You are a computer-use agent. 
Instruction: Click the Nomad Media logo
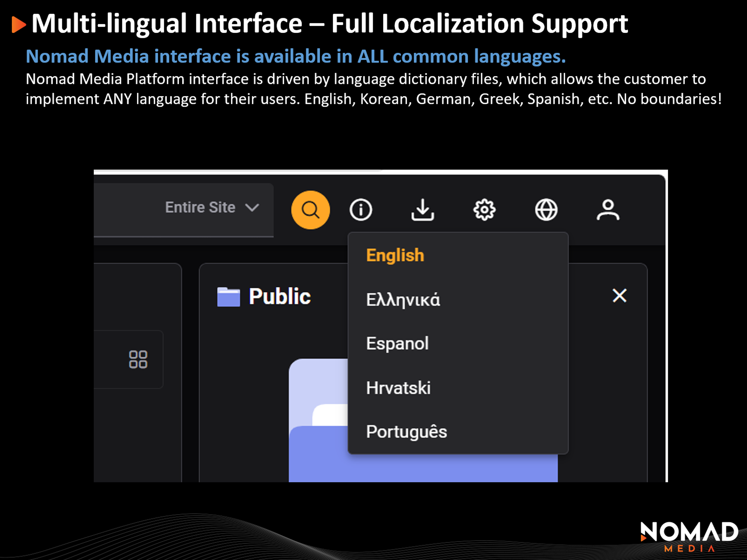pyautogui.click(x=689, y=537)
